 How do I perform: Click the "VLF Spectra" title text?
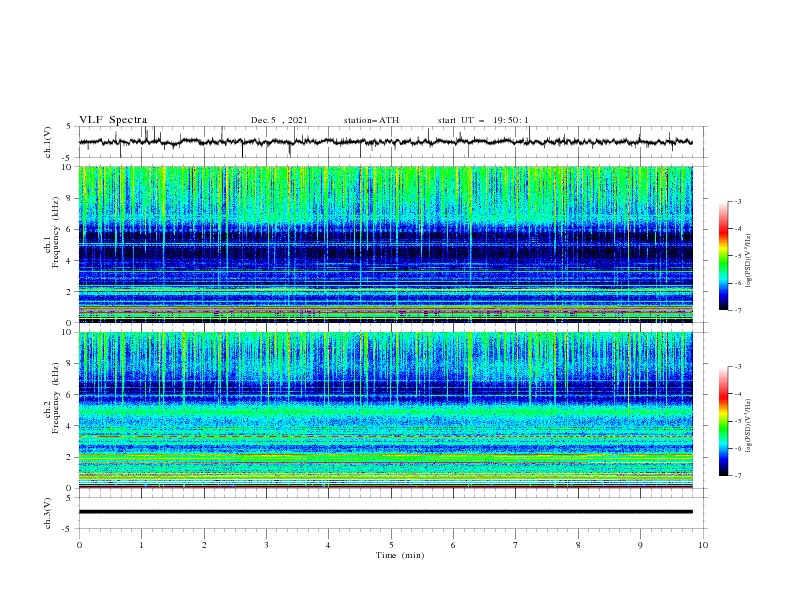(x=113, y=120)
